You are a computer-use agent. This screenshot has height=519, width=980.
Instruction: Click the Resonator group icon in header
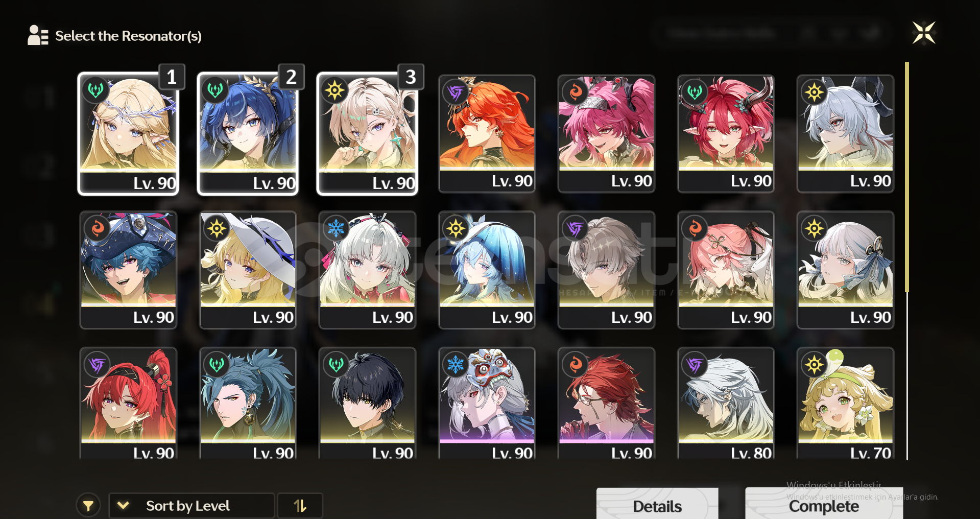[x=38, y=35]
